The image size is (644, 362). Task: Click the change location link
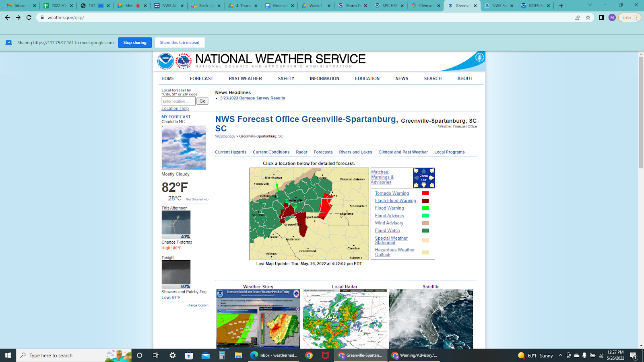[x=198, y=305]
